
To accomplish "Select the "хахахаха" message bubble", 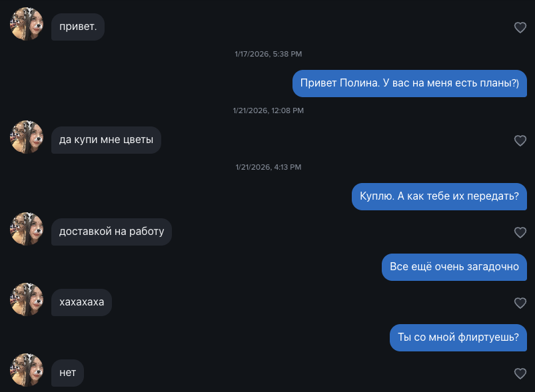I will [x=81, y=302].
